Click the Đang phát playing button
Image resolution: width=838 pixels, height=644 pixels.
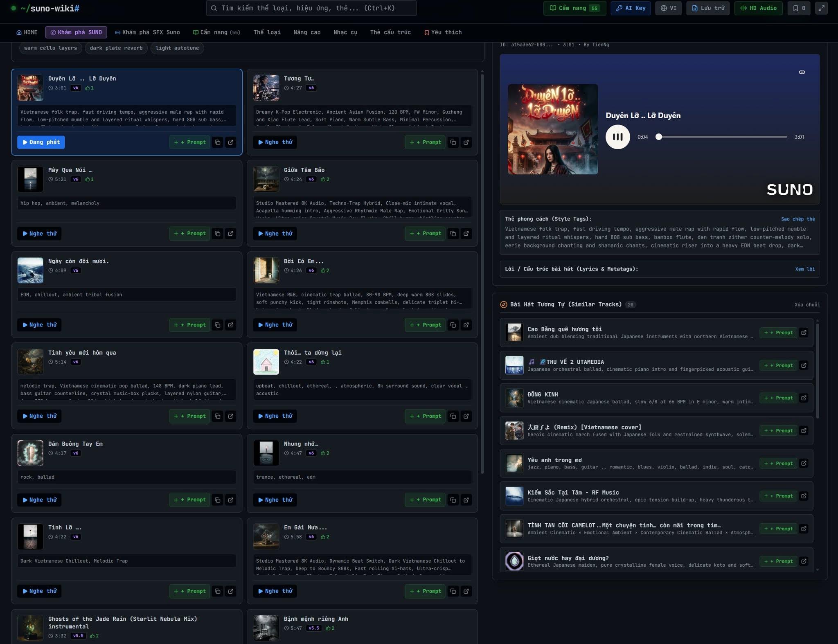click(x=41, y=142)
